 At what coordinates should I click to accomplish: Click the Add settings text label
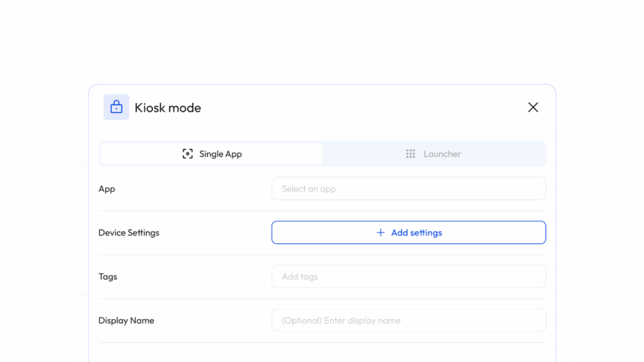coord(416,233)
